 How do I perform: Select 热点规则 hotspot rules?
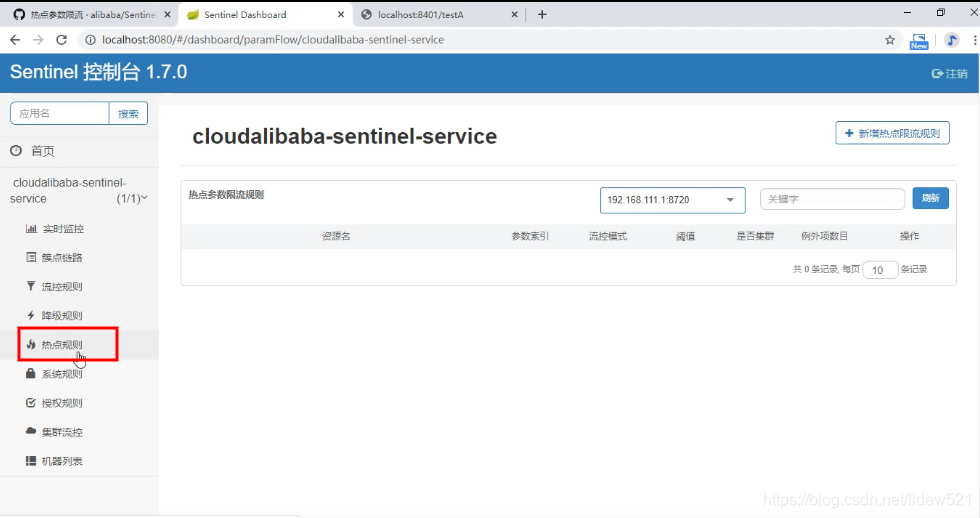coord(62,345)
